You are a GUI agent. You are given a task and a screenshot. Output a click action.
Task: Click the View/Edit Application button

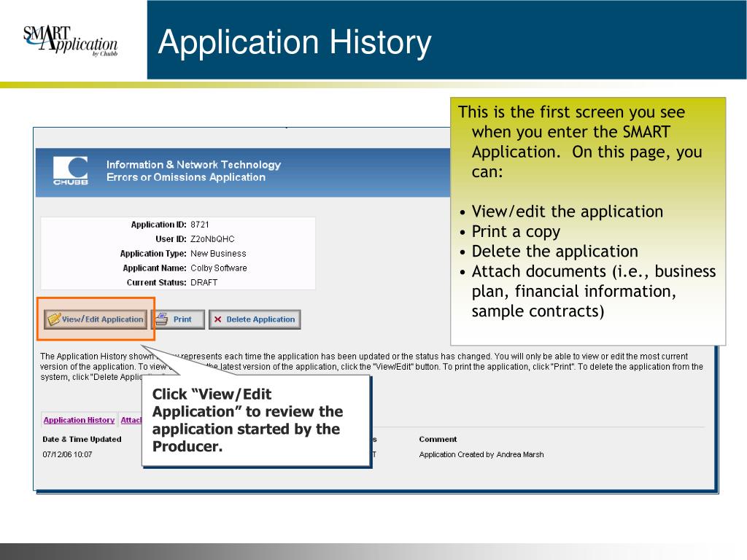[96, 319]
